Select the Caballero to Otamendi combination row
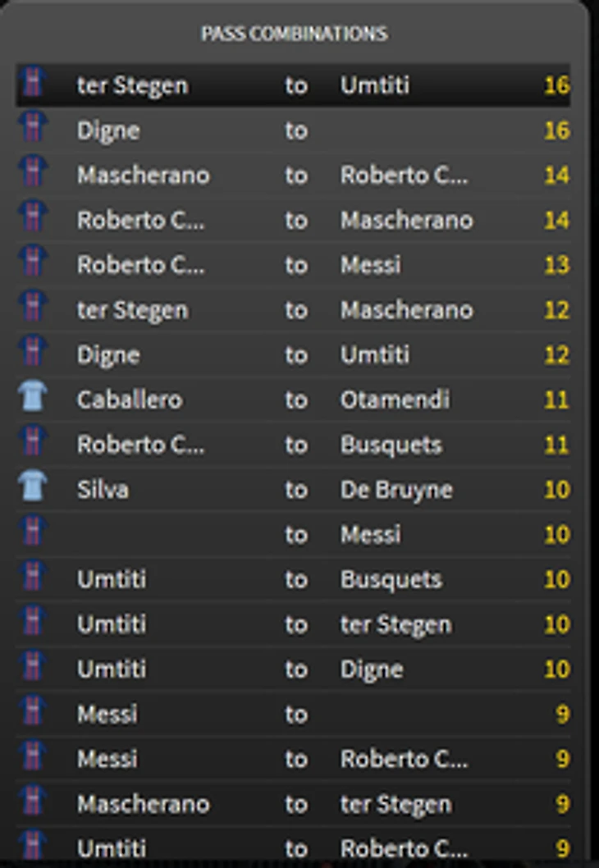Image resolution: width=599 pixels, height=868 pixels. pyautogui.click(x=293, y=400)
